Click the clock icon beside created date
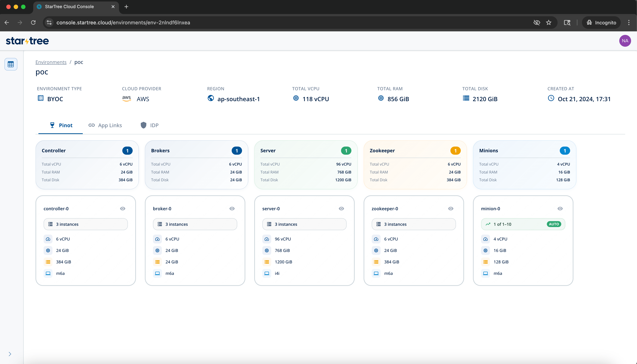This screenshot has height=364, width=637. click(x=551, y=98)
